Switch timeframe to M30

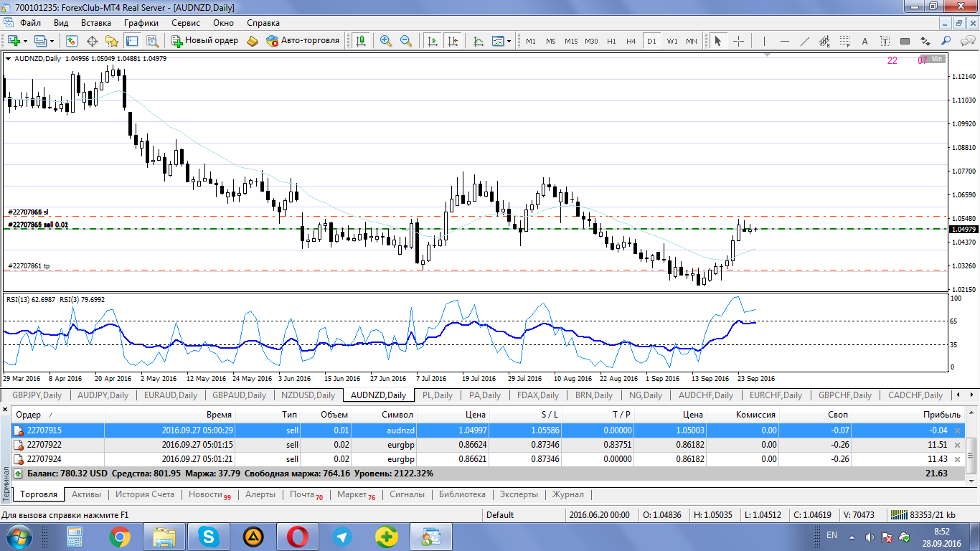click(x=591, y=41)
